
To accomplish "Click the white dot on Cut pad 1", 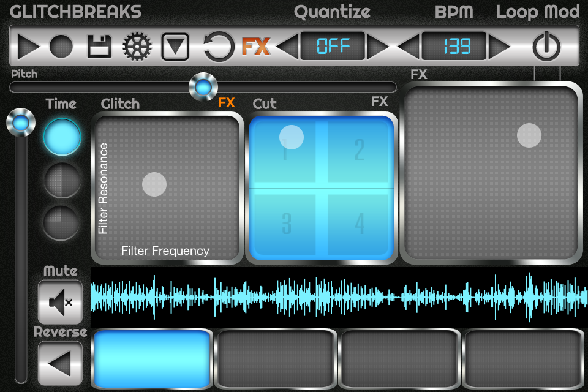I will click(x=292, y=137).
